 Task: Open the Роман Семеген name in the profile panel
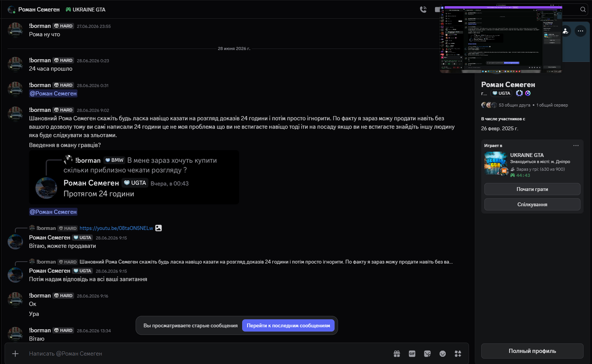pos(508,85)
